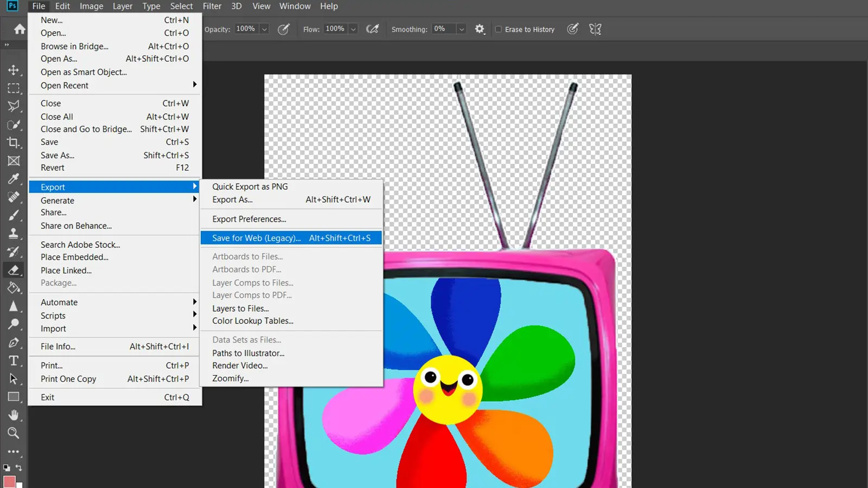Image resolution: width=868 pixels, height=488 pixels.
Task: Select the Brush tool
Action: (x=14, y=215)
